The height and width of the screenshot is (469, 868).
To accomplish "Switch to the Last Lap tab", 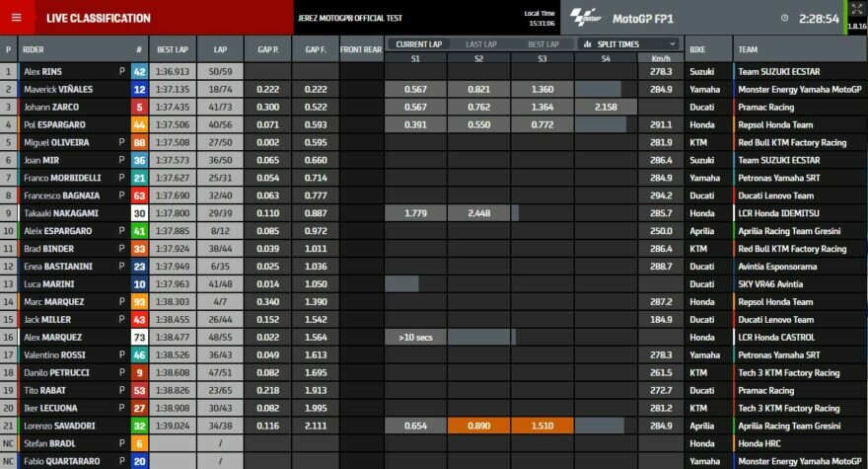I will click(481, 43).
